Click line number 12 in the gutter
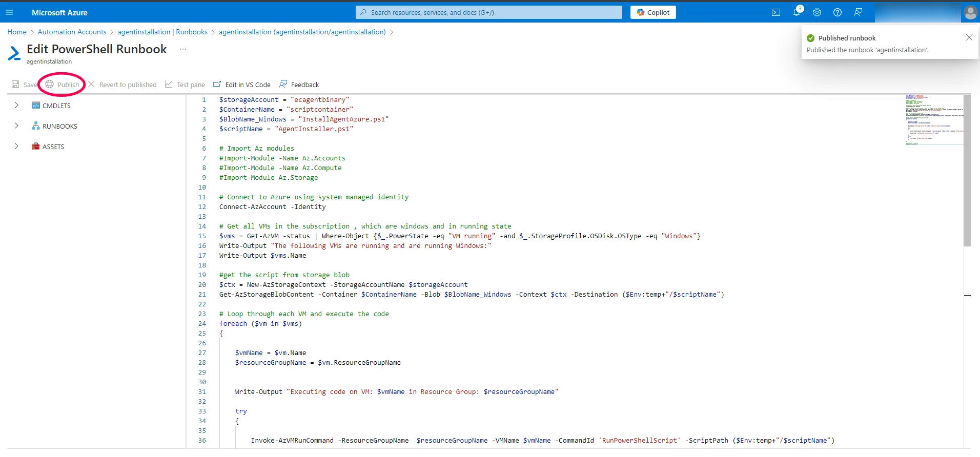Image resolution: width=980 pixels, height=457 pixels. tap(202, 207)
